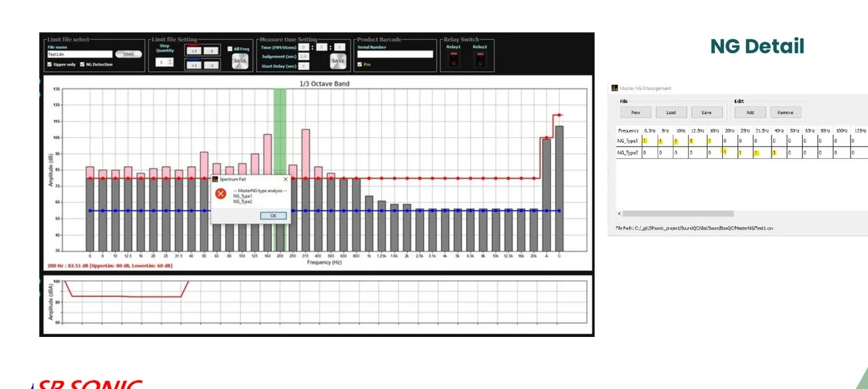The image size is (868, 389).
Task: Click the NG table horizontal scrollbar thumb
Action: click(x=679, y=213)
